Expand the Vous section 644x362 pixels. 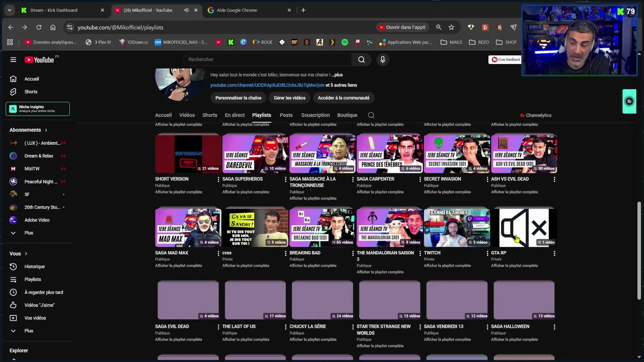(x=19, y=253)
